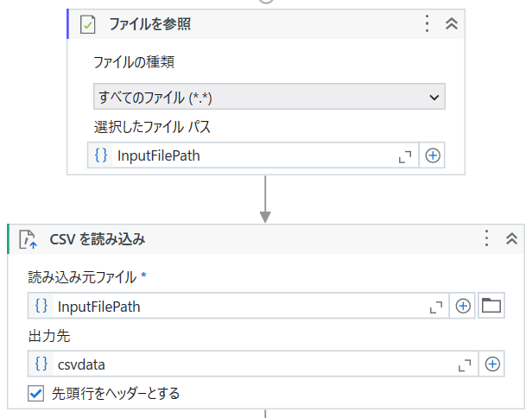Screen dimensions: 532x418
Task: Click braces icon in 選択したファイル パス field
Action: coord(101,155)
